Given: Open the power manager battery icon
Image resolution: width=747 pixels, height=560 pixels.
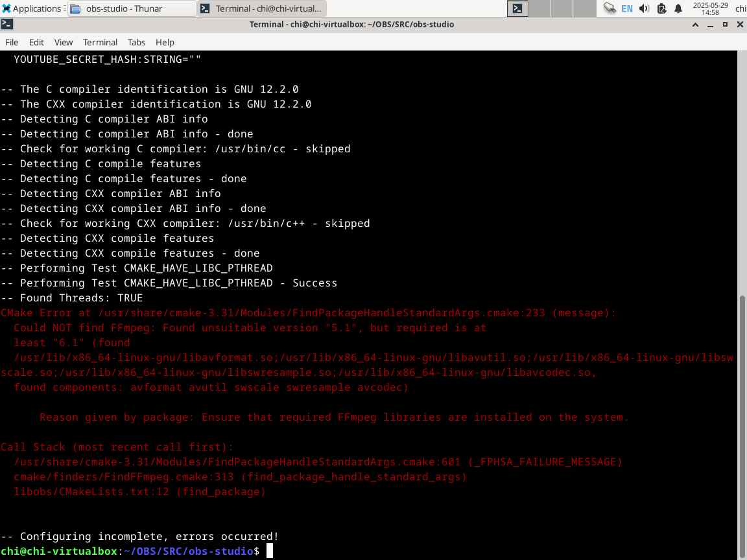Looking at the screenshot, I should (x=661, y=8).
